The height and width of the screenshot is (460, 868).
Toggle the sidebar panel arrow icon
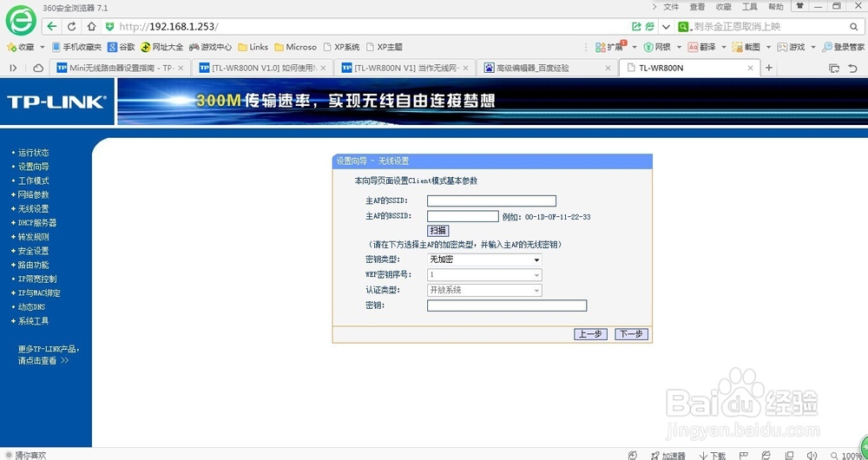(x=13, y=68)
